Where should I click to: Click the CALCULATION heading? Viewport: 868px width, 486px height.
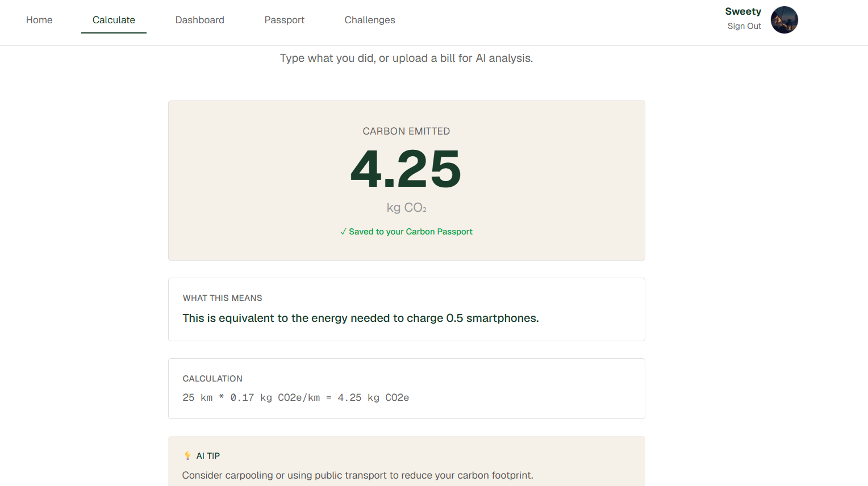coord(212,379)
